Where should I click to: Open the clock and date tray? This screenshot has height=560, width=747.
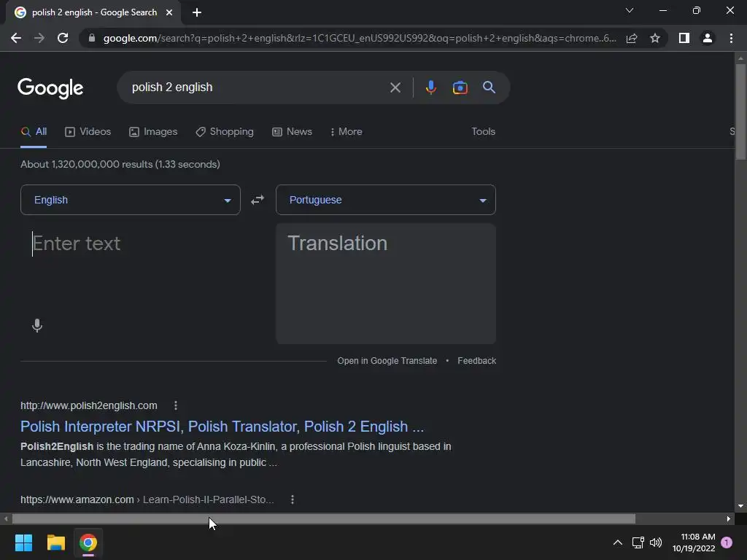coord(694,542)
